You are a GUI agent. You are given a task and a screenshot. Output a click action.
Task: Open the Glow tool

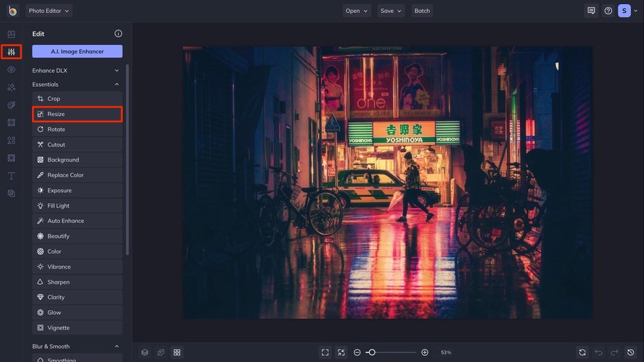77,312
